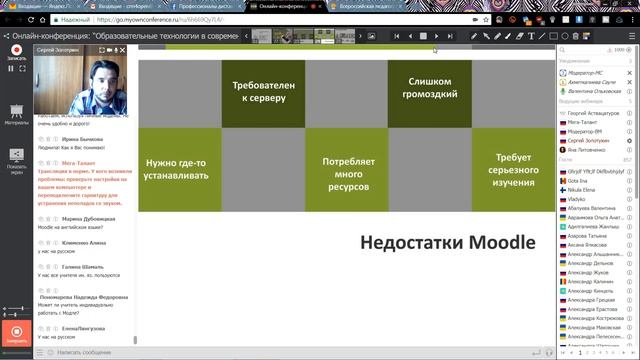
Task: Open info for Валентина Ольховская
Action: [x=629, y=91]
